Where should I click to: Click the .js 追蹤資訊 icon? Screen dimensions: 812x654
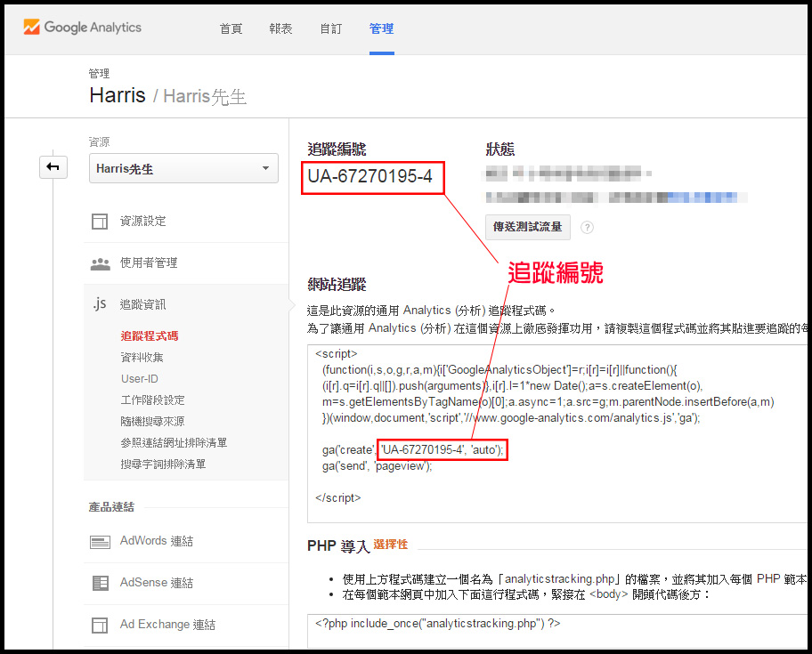pos(100,304)
